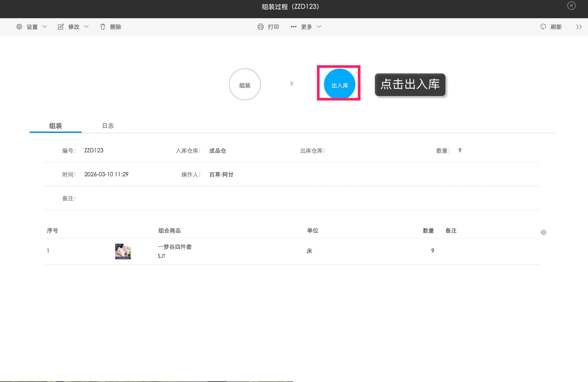The height and width of the screenshot is (382, 588).
Task: Open the 设置 settings gear icon
Action: click(x=19, y=27)
